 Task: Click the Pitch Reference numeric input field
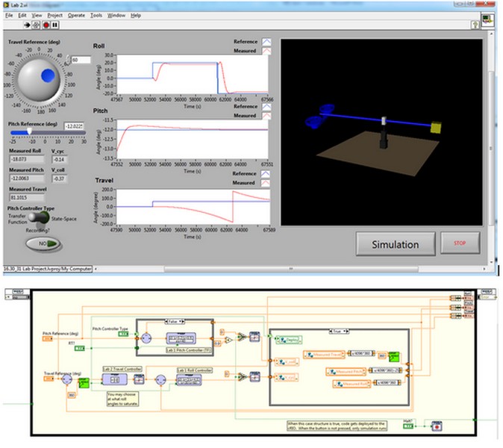click(75, 126)
